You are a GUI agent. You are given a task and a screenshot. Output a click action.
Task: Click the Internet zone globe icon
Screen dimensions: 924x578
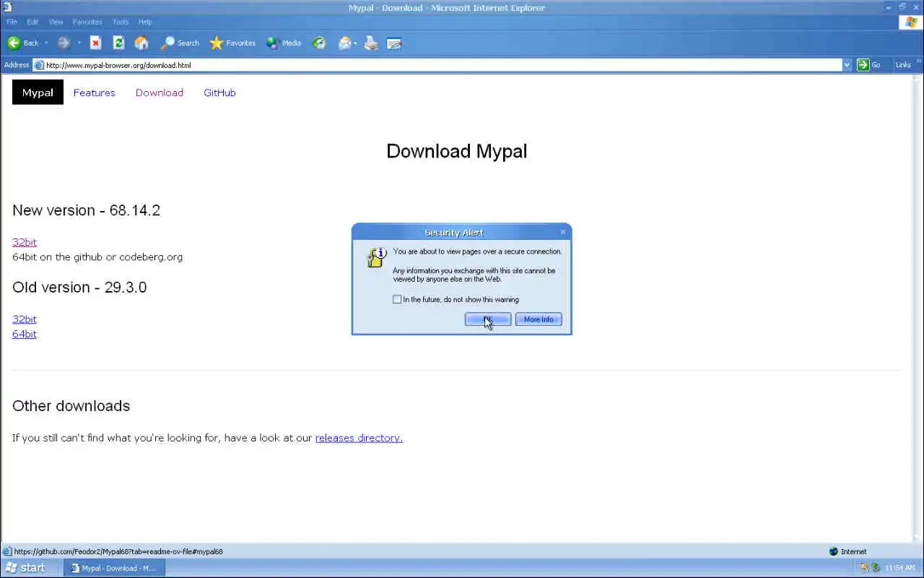(834, 551)
